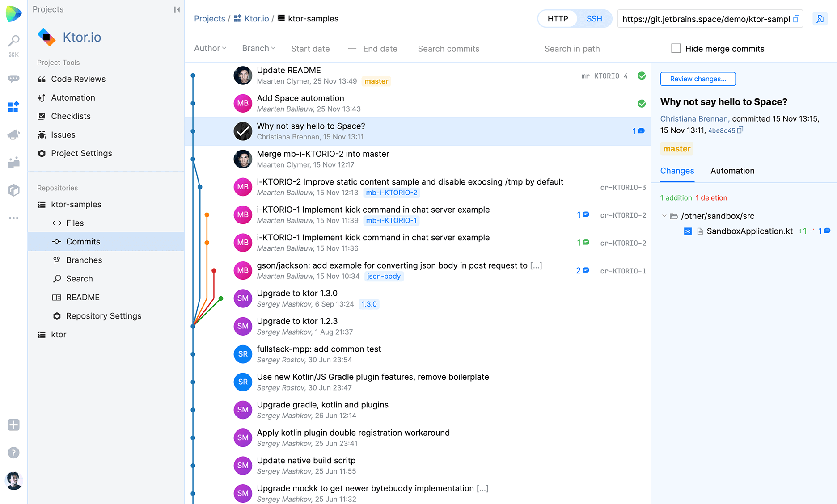
Task: Open mr-KTORIO-4 review reference
Action: 604,76
